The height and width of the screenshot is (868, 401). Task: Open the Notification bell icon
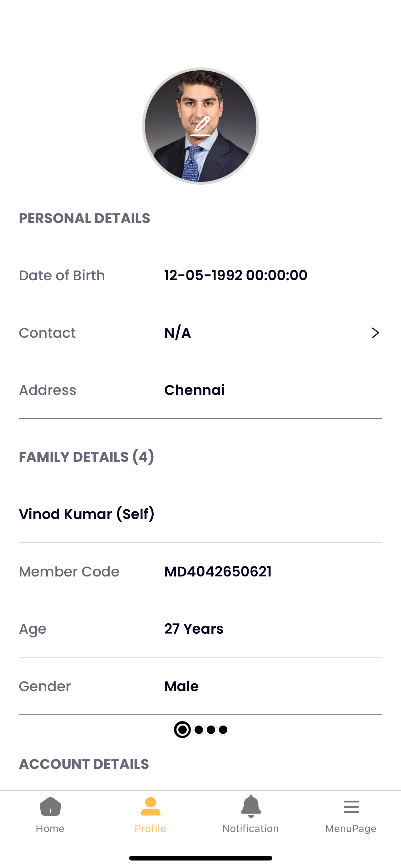[251, 806]
